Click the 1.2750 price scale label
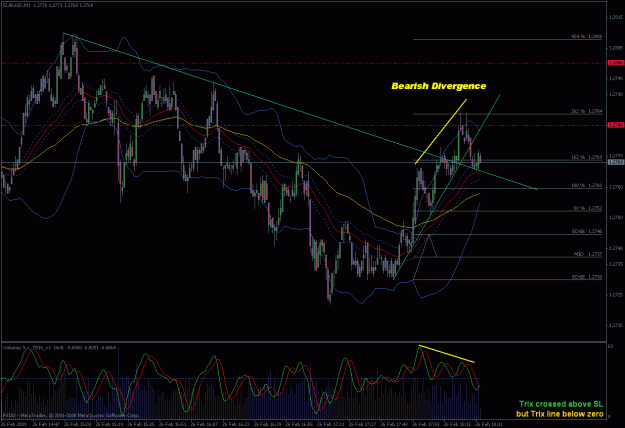The image size is (625, 428). pyautogui.click(x=616, y=218)
